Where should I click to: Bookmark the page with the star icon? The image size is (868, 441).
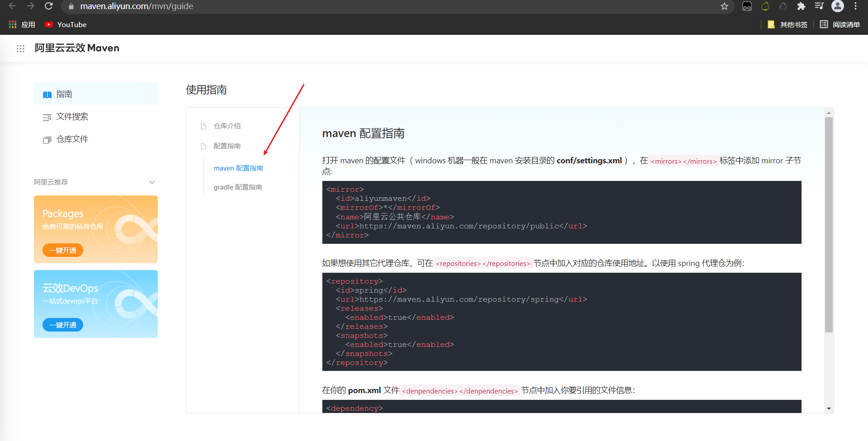(725, 6)
